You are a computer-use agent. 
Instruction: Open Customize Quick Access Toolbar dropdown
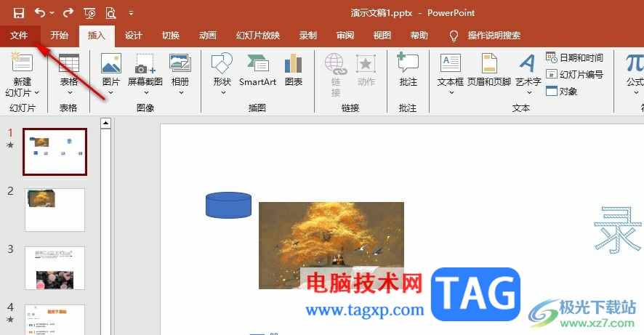point(131,13)
